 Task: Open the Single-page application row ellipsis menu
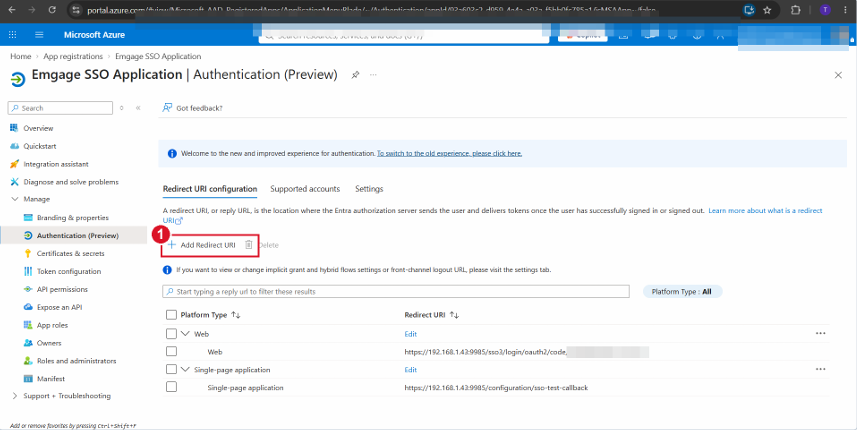coord(820,369)
